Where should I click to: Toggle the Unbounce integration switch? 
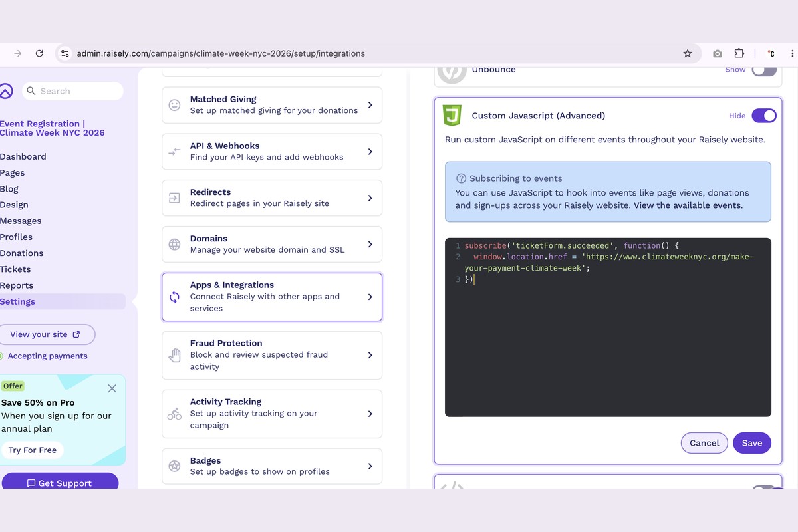[764, 70]
